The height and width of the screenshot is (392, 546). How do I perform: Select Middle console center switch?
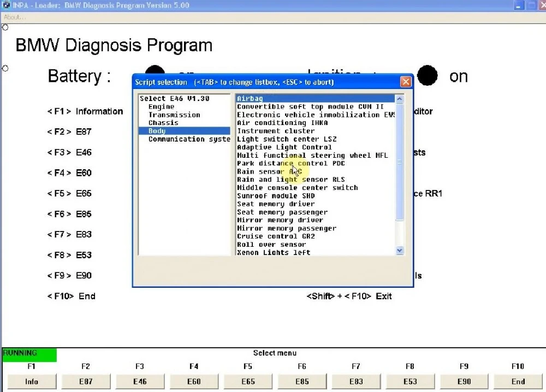pyautogui.click(x=316, y=188)
